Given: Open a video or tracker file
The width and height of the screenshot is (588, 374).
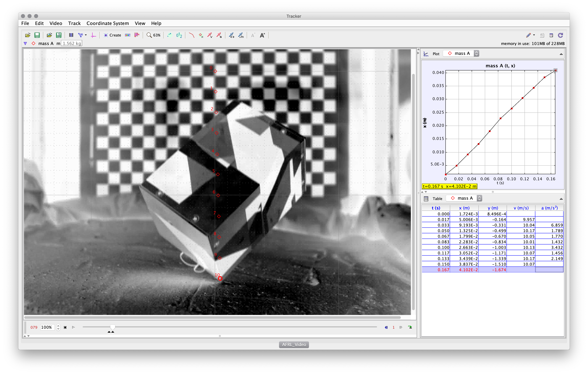Looking at the screenshot, I should pyautogui.click(x=28, y=35).
